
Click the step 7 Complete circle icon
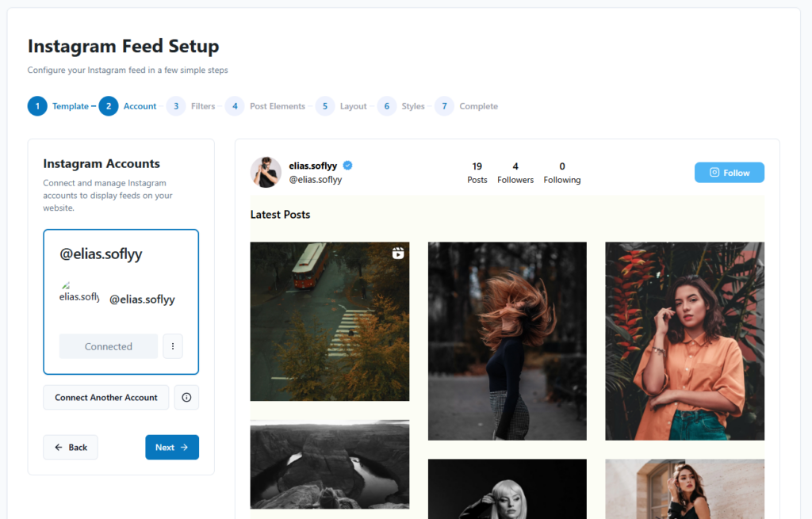444,105
